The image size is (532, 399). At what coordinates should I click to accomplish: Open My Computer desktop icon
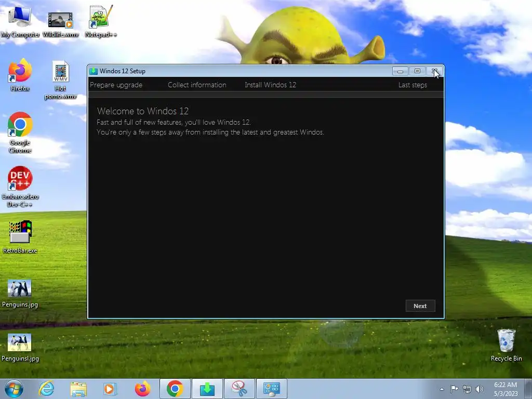pos(20,22)
